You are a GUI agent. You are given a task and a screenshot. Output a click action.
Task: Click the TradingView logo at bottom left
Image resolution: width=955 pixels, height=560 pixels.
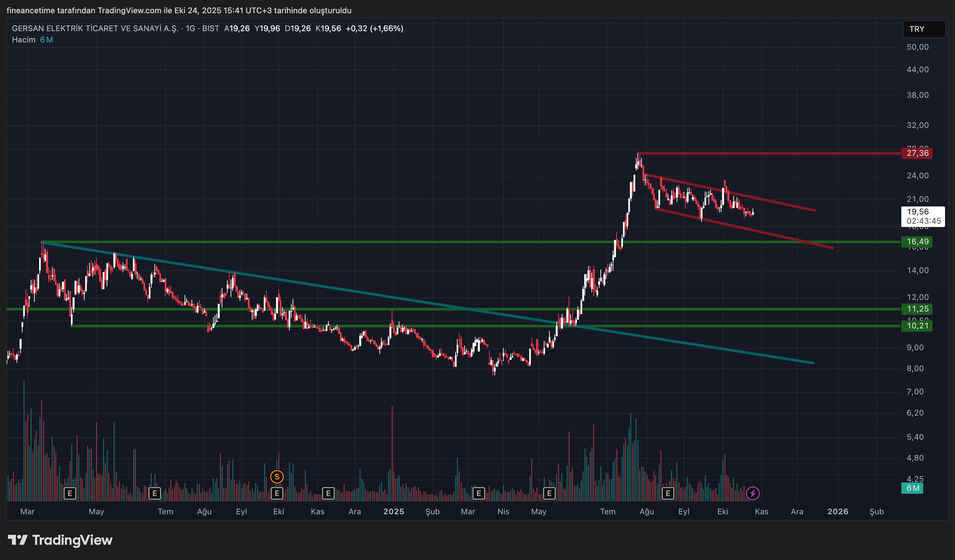(x=61, y=540)
